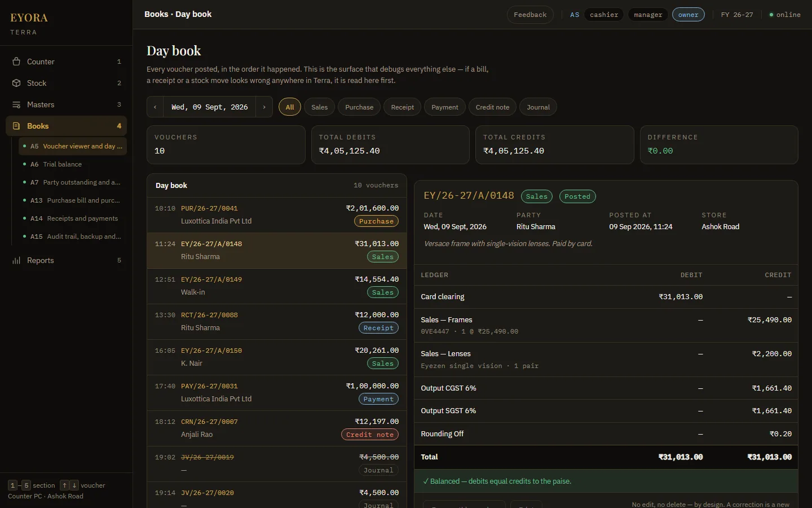Click the Sales — Frames ledger row
This screenshot has height=508, width=812.
click(606, 326)
